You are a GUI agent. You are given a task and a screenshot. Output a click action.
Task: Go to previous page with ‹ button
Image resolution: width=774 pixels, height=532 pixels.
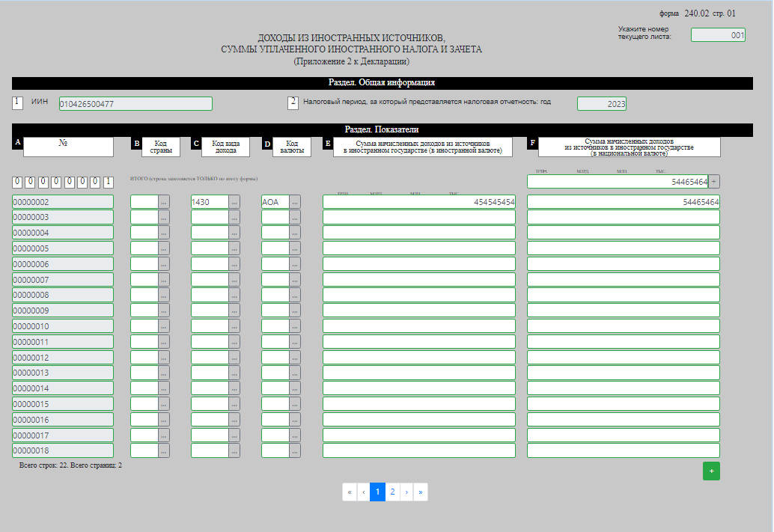pos(364,492)
